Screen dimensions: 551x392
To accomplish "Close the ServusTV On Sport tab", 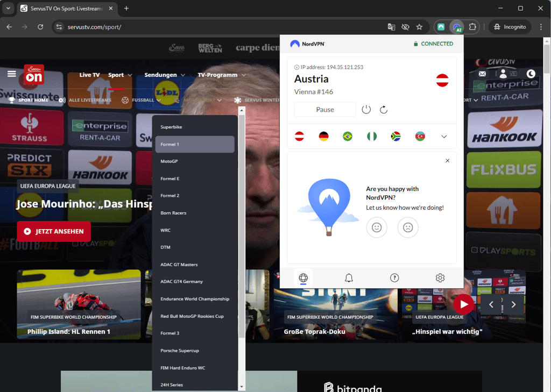I will point(111,8).
